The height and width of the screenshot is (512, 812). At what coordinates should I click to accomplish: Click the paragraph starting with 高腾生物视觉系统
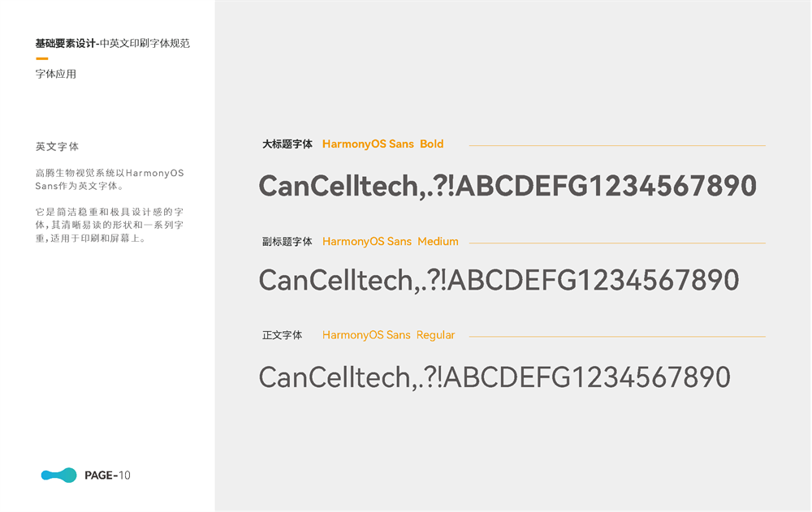click(x=110, y=179)
